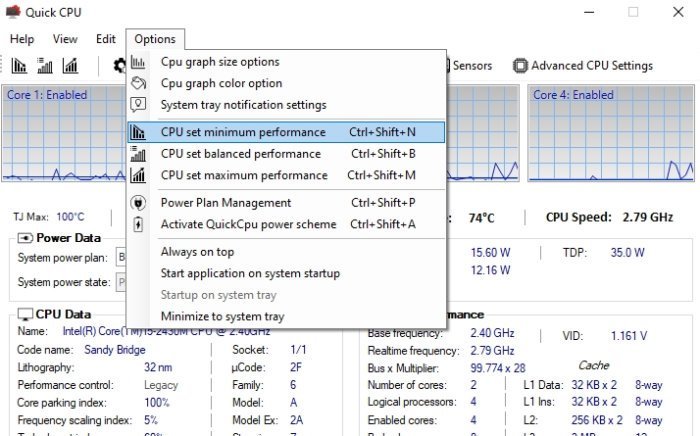Click the Model Ex 2A value
Viewport: 700px width, 436px height.
pyautogui.click(x=296, y=420)
